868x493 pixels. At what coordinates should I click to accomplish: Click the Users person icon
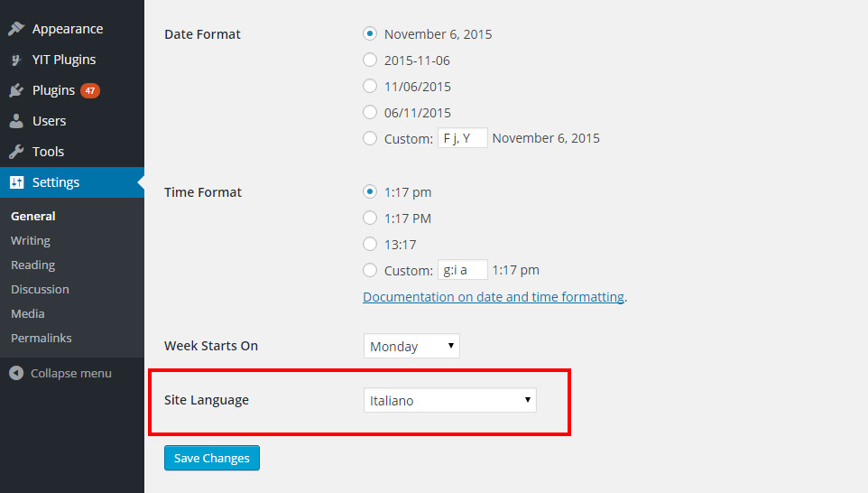[x=16, y=121]
